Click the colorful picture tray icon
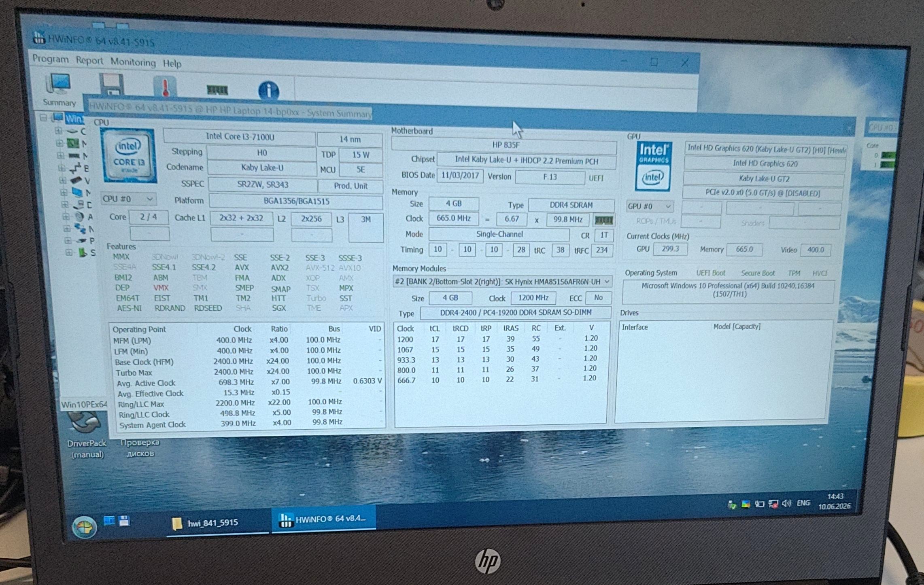Viewport: 924px width, 585px height. point(746,504)
